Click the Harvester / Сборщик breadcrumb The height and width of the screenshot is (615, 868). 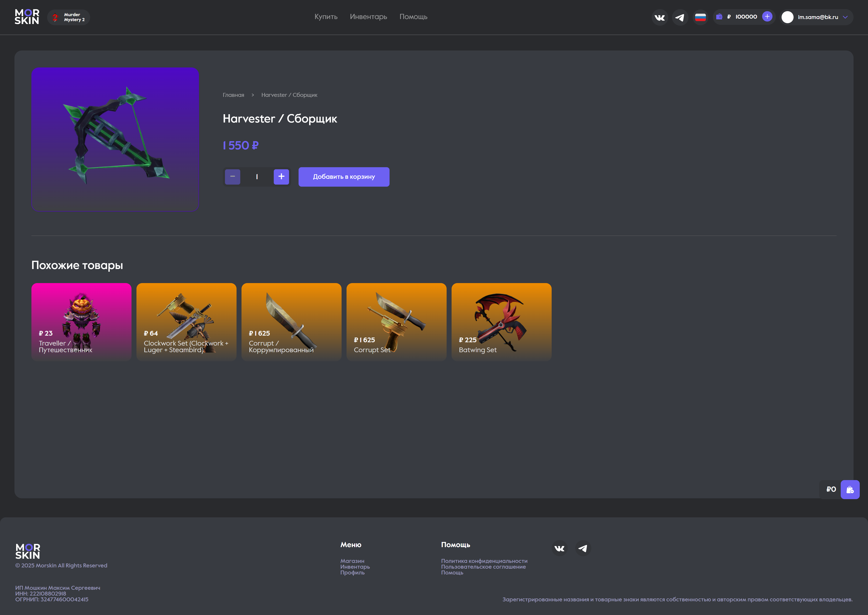click(x=289, y=95)
